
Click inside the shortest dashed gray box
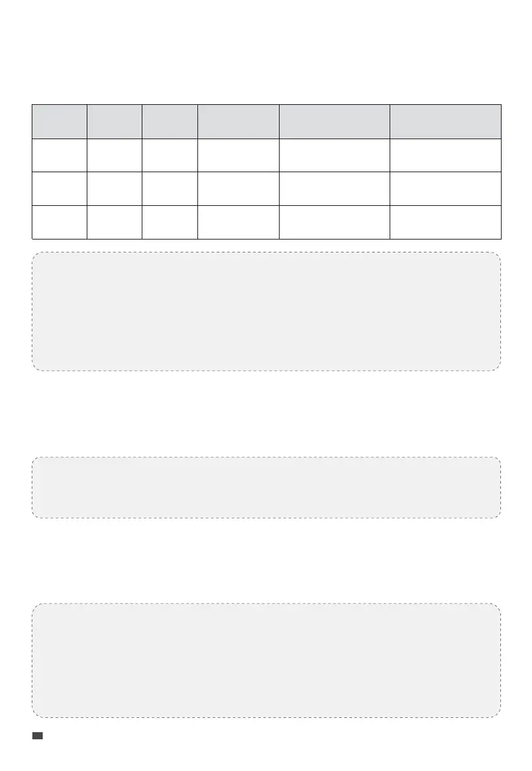(266, 487)
